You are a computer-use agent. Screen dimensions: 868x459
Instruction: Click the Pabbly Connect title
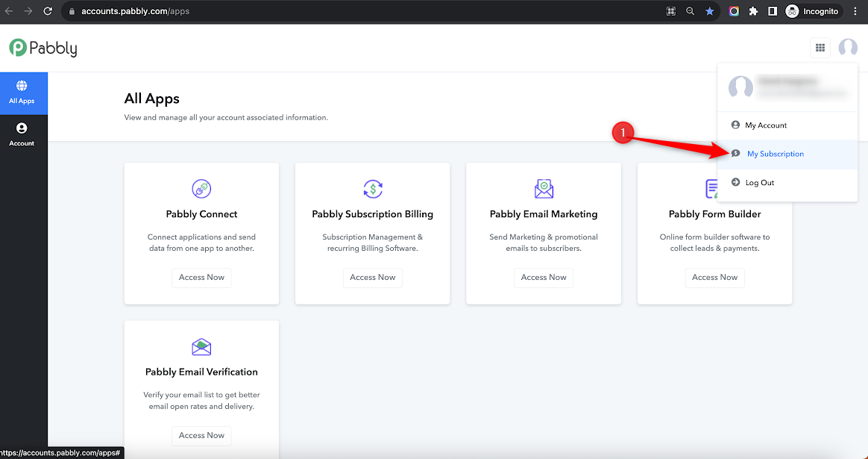(201, 214)
